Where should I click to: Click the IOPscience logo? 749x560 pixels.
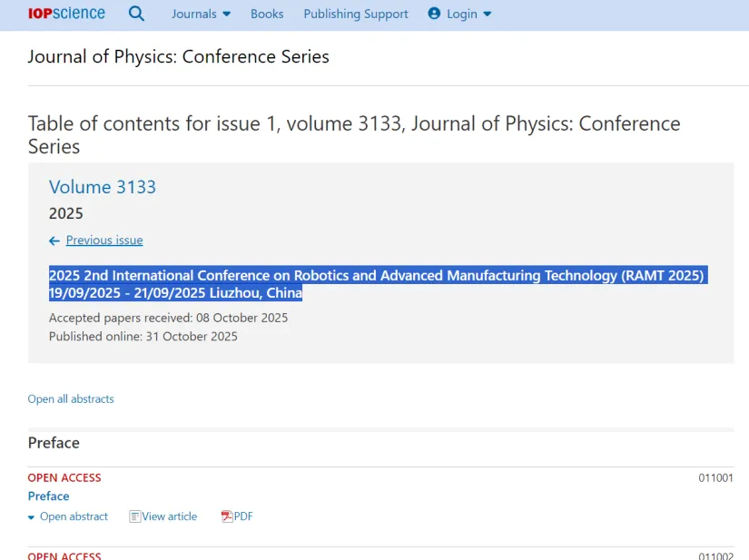tap(66, 14)
